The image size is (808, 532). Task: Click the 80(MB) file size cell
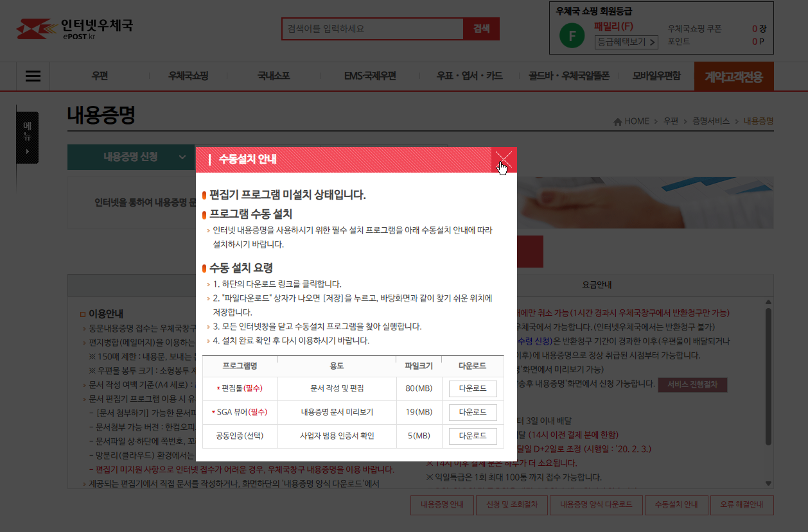[x=419, y=389]
